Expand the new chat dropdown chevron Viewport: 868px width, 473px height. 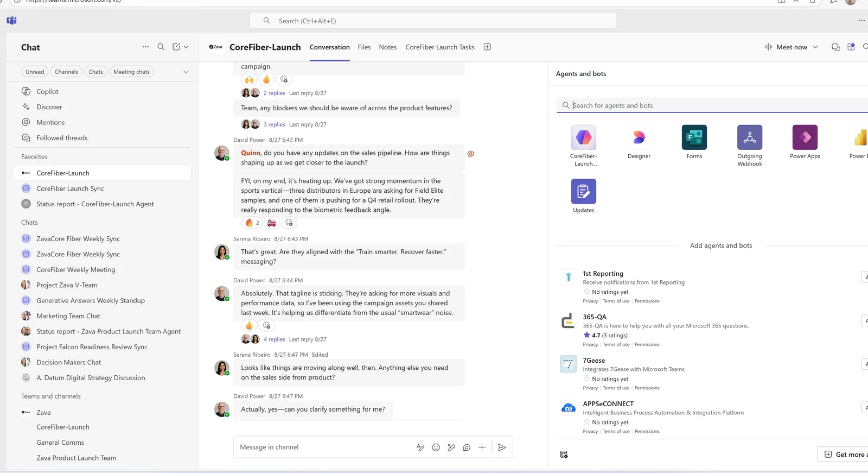[186, 47]
